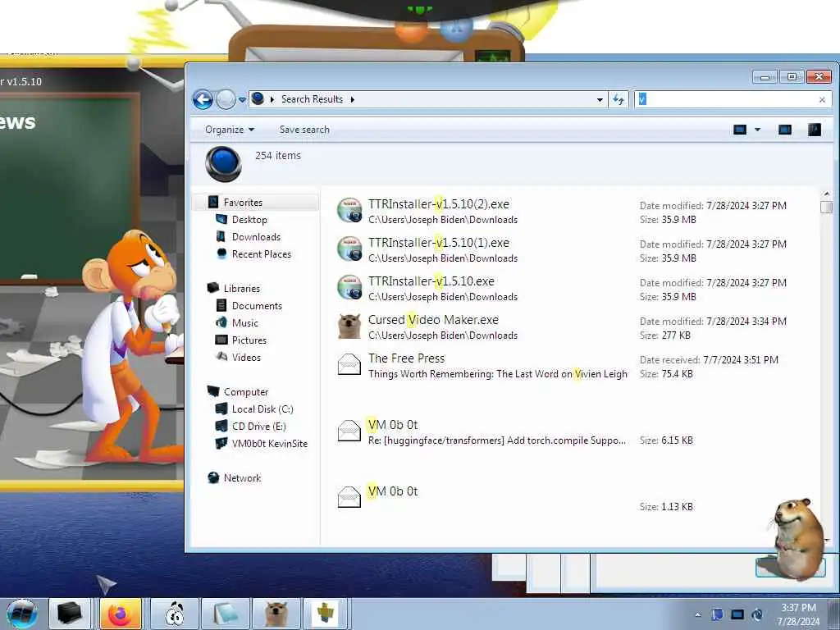
Task: Click the results list scrollbar thumb
Action: [x=827, y=207]
